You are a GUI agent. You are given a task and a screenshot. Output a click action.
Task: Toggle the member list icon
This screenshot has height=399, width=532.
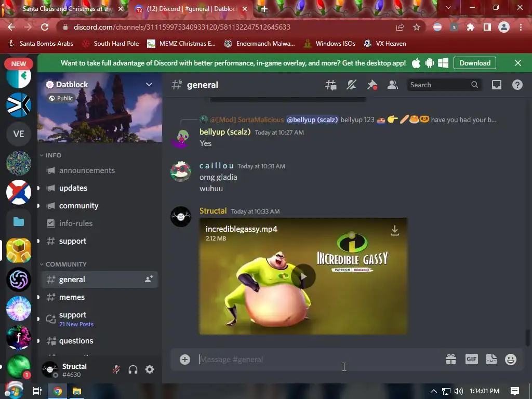pos(393,85)
